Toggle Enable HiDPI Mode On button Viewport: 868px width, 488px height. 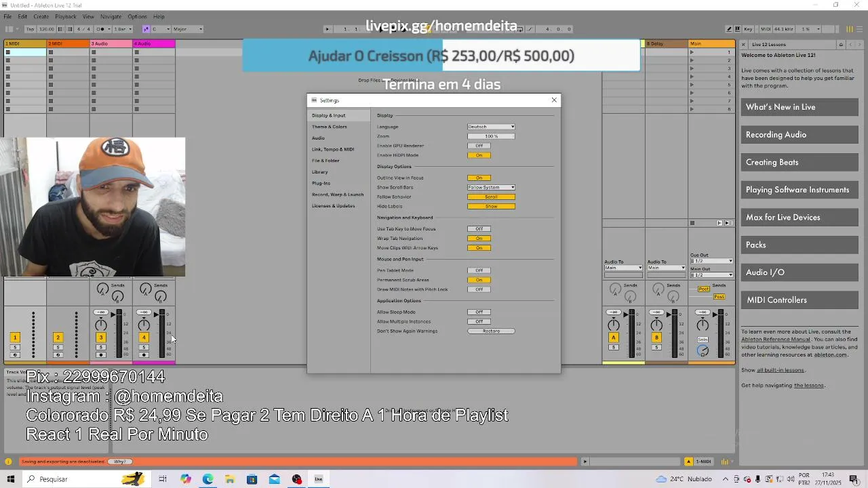click(x=479, y=155)
